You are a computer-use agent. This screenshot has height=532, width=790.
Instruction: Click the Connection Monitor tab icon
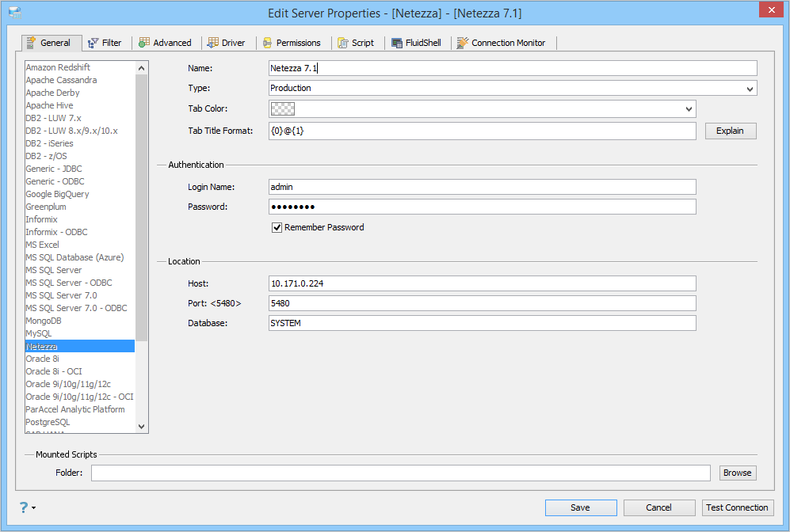462,43
